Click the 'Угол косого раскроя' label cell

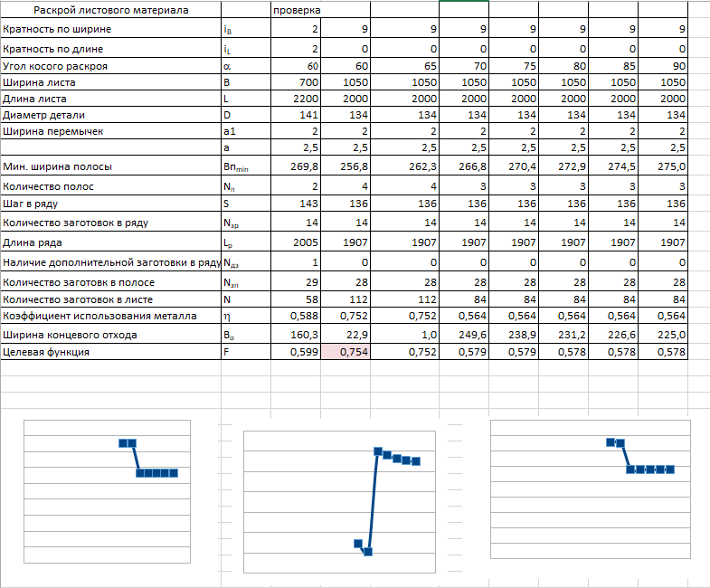coord(111,66)
